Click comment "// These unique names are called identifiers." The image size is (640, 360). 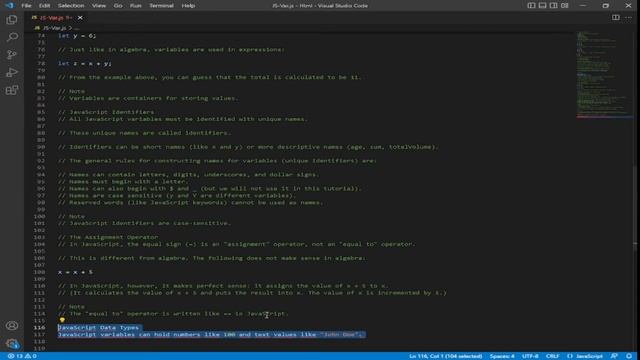tap(144, 133)
